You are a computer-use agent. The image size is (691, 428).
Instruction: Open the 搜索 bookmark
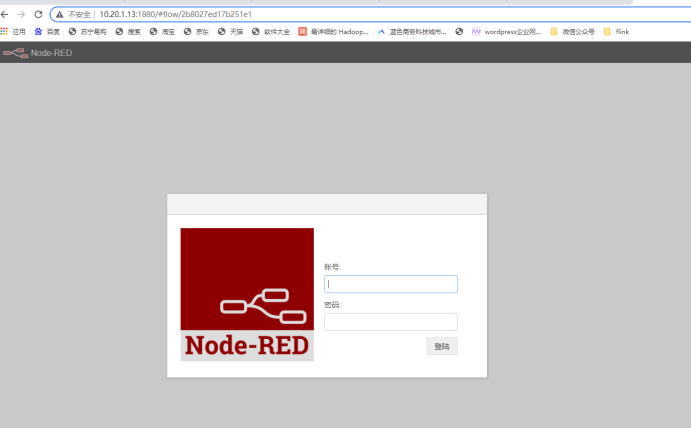pyautogui.click(x=128, y=31)
